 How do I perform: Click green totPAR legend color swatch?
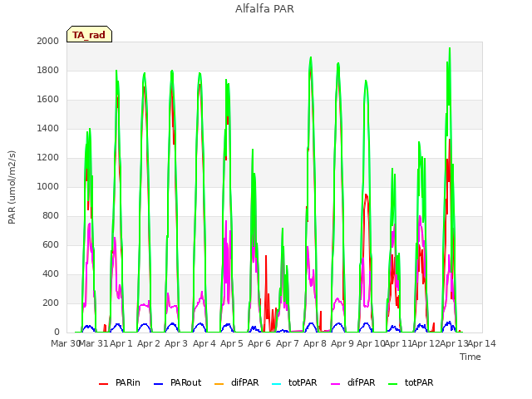[x=393, y=384]
